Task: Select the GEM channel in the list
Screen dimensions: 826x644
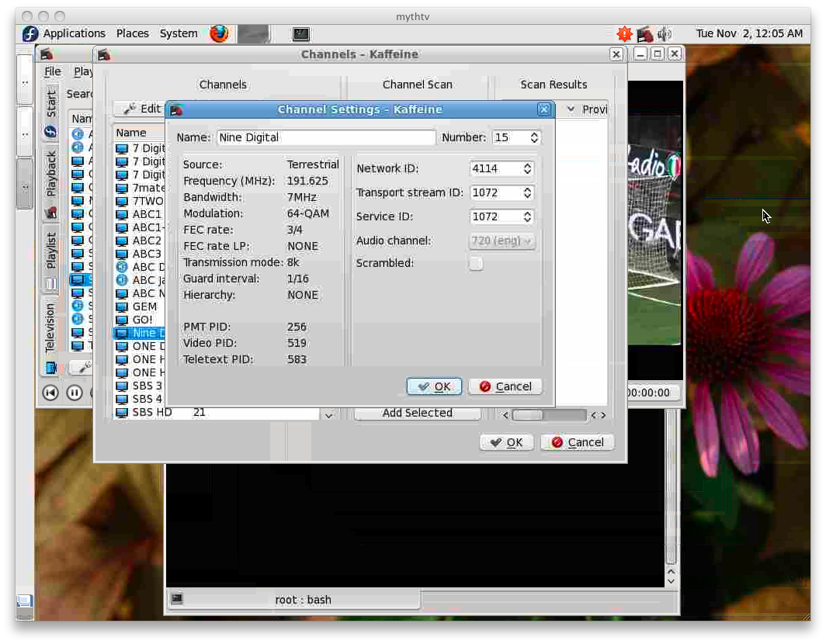Action: coord(144,306)
